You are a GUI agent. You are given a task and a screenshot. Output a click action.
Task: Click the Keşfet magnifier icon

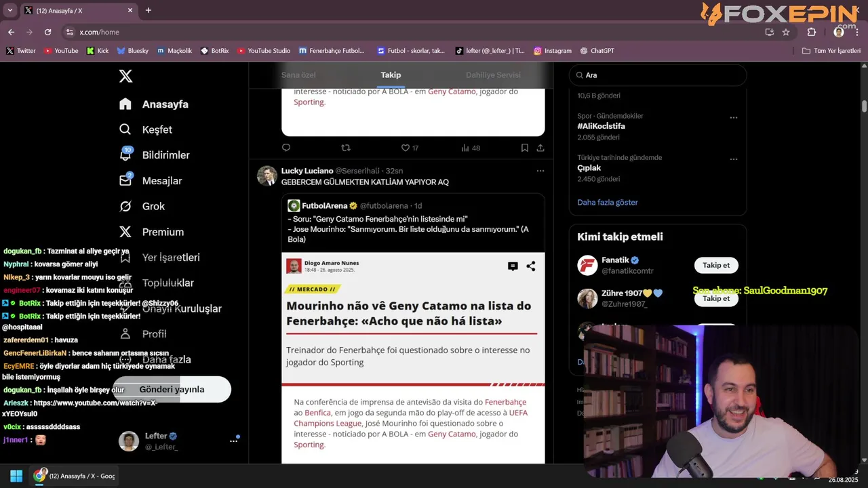tap(125, 129)
